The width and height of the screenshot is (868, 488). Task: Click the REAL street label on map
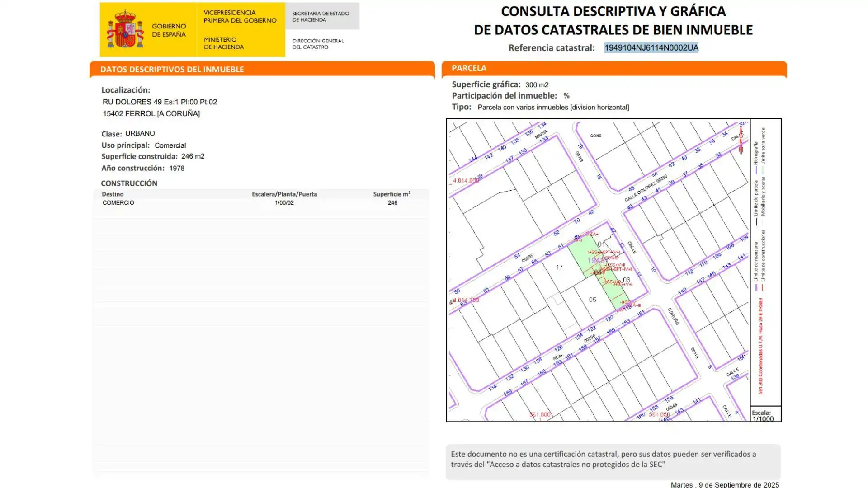tap(558, 357)
